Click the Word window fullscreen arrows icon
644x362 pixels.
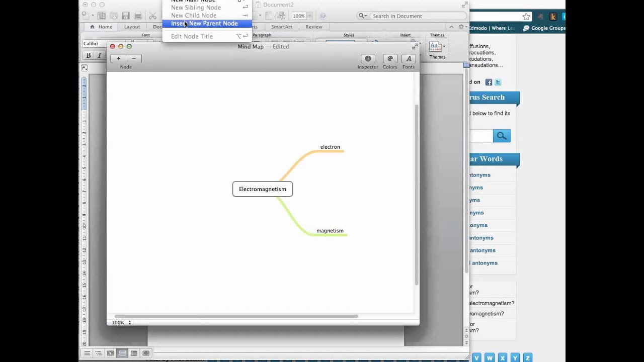[x=464, y=5]
